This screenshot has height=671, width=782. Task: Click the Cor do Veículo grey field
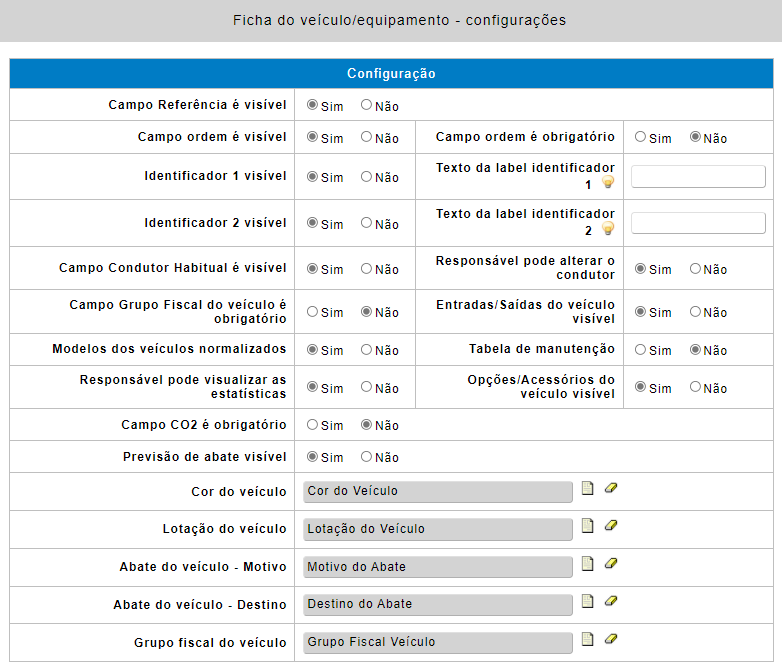[x=438, y=491]
